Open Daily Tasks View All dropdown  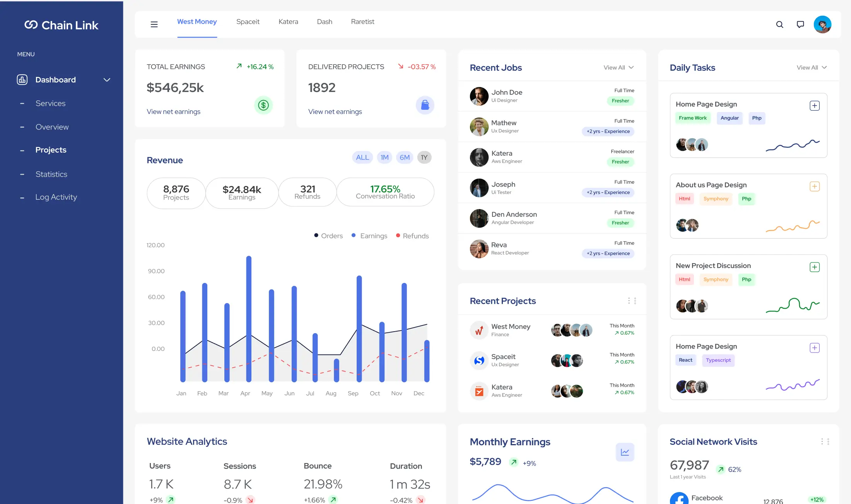(x=811, y=67)
